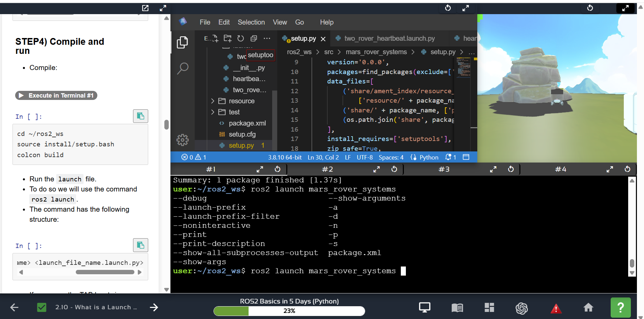Expand the resource folder
The width and height of the screenshot is (644, 319).
(x=213, y=101)
